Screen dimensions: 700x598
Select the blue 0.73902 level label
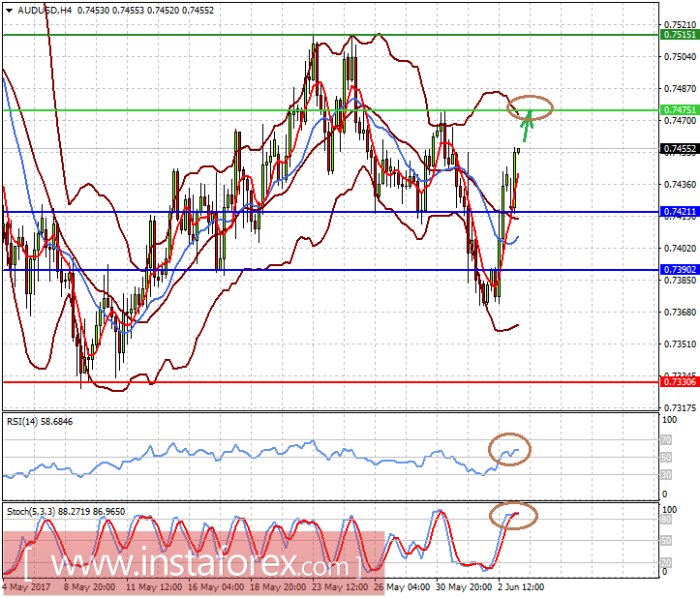coord(680,270)
